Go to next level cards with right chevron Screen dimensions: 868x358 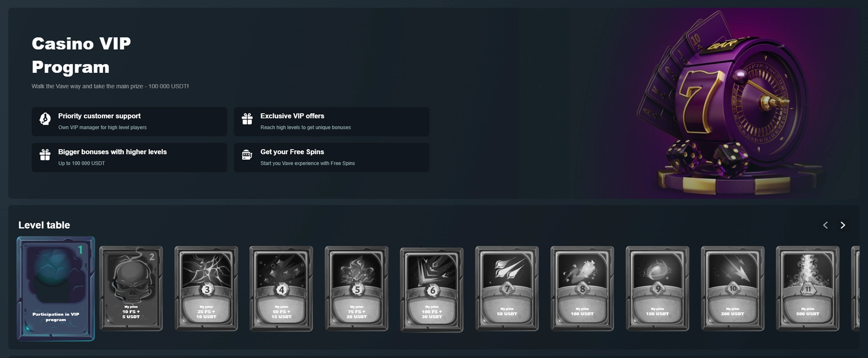843,225
